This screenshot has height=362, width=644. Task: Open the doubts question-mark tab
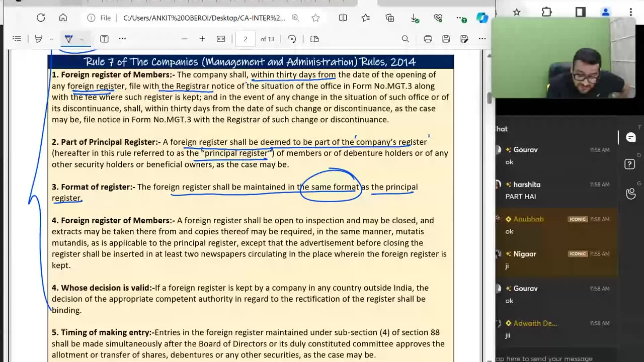(630, 164)
